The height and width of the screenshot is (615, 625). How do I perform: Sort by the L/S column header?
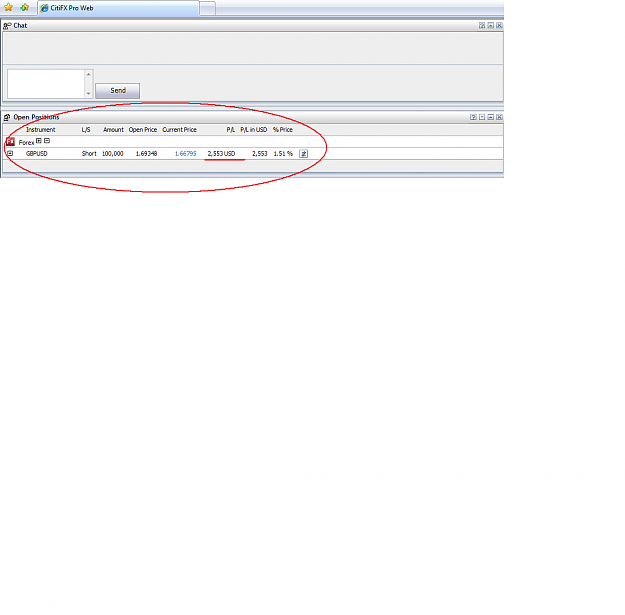(86, 130)
